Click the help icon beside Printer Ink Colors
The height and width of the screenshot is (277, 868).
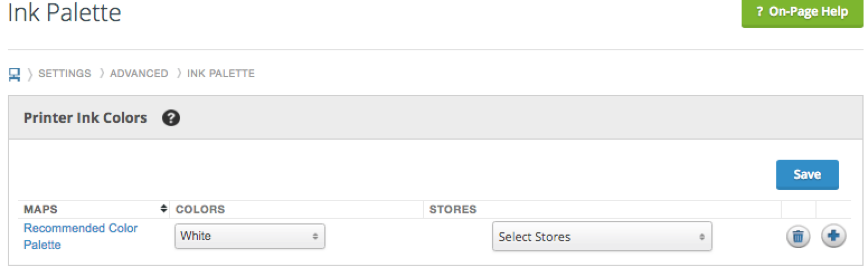(x=171, y=118)
